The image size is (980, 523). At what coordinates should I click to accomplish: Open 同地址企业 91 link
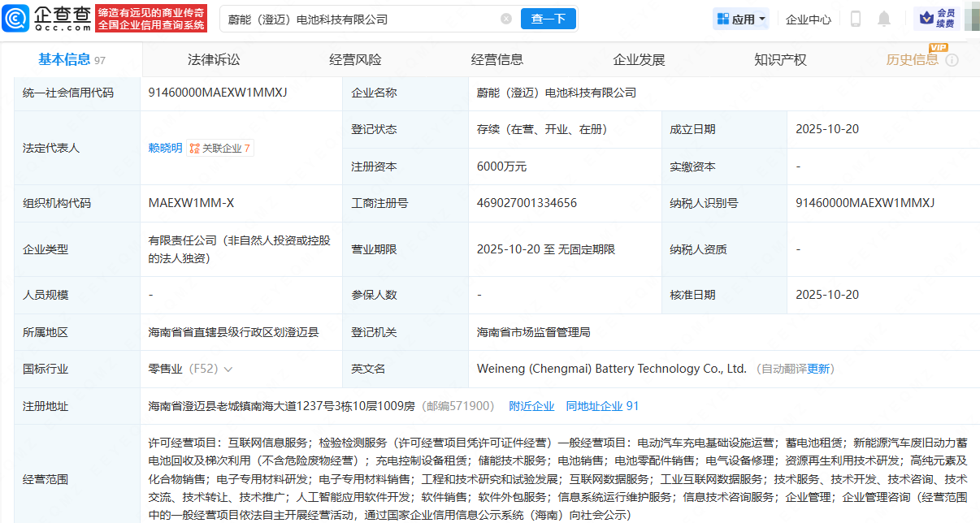(602, 406)
